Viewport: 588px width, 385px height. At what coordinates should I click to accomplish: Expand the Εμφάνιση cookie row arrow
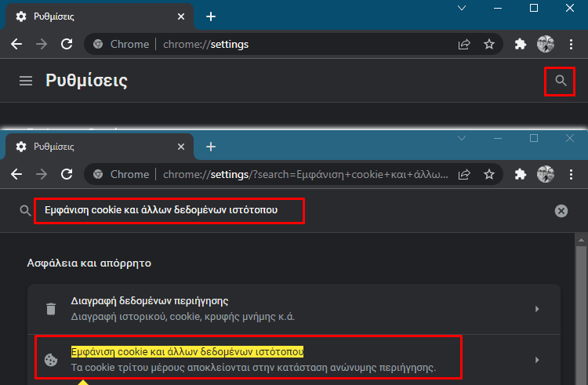pyautogui.click(x=537, y=360)
